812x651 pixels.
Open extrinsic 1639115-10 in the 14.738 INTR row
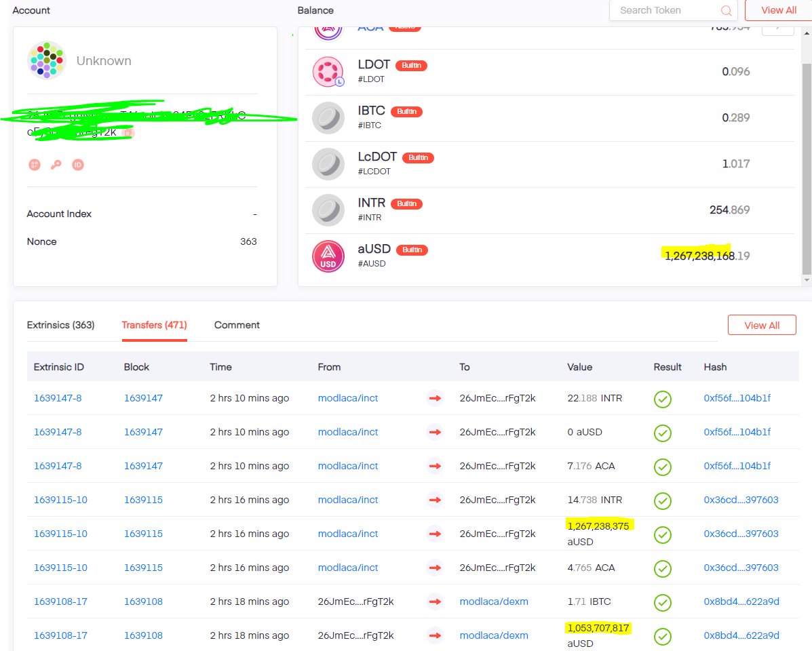60,499
